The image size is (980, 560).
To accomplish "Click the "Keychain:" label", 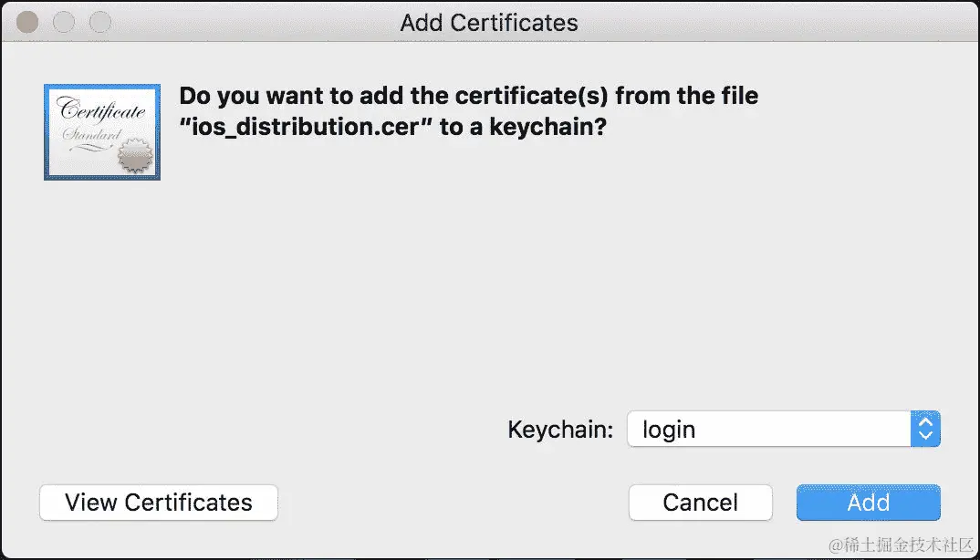I will click(x=560, y=430).
